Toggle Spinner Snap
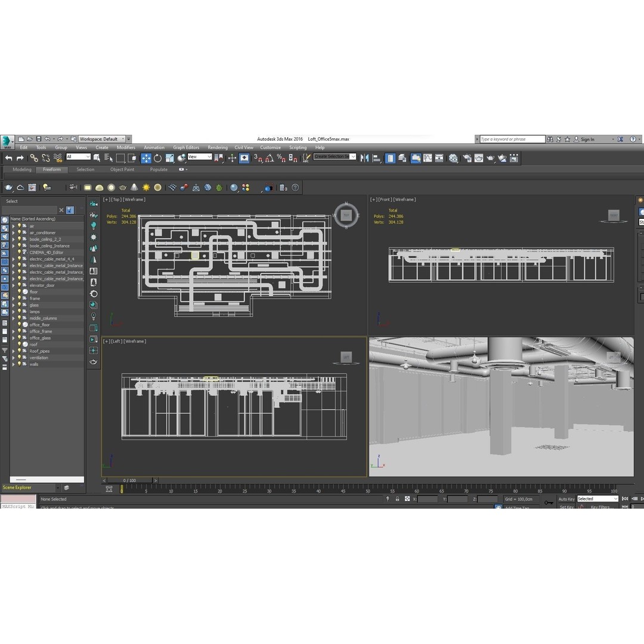The image size is (644, 644). tap(293, 158)
